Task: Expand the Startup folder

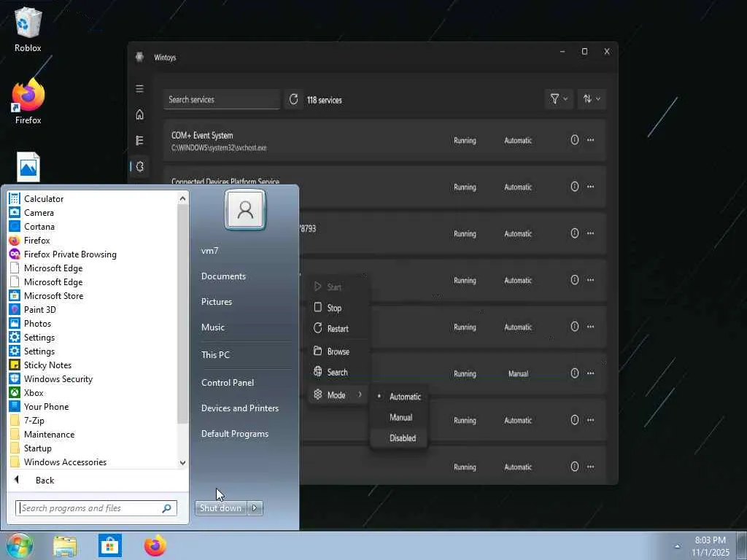Action: pos(93,448)
